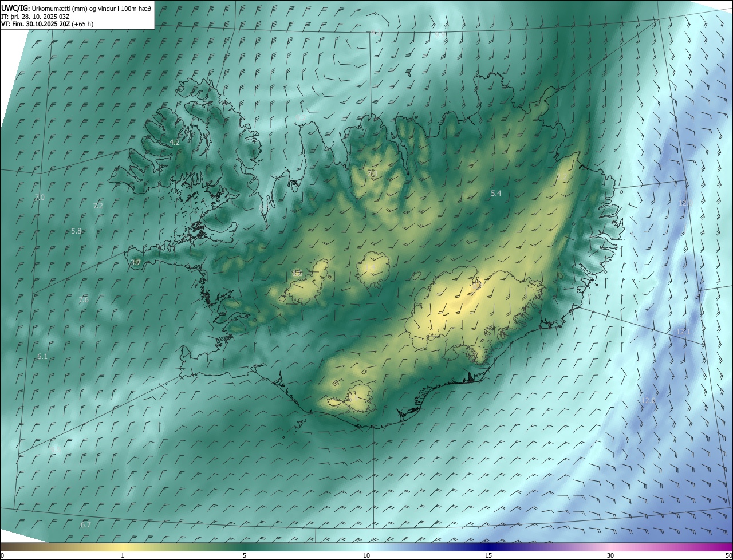733x560 pixels.
Task: Click the 5 tick on the color scale
Action: point(245,556)
